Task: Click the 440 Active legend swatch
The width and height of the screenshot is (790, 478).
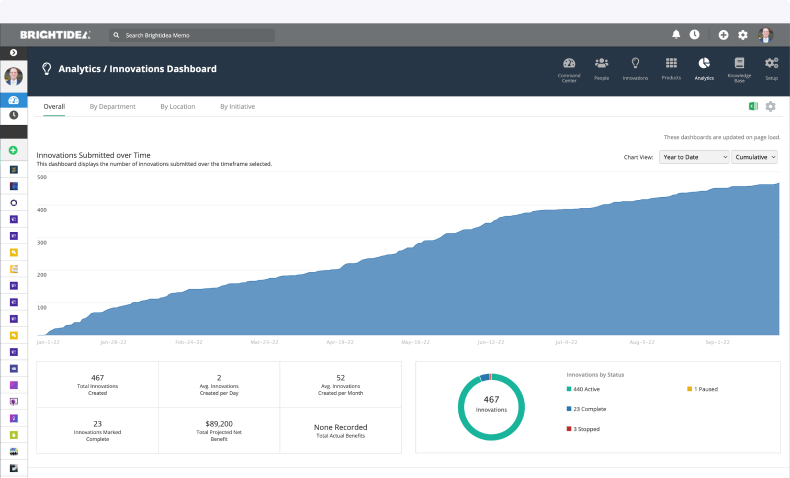Action: [569, 389]
